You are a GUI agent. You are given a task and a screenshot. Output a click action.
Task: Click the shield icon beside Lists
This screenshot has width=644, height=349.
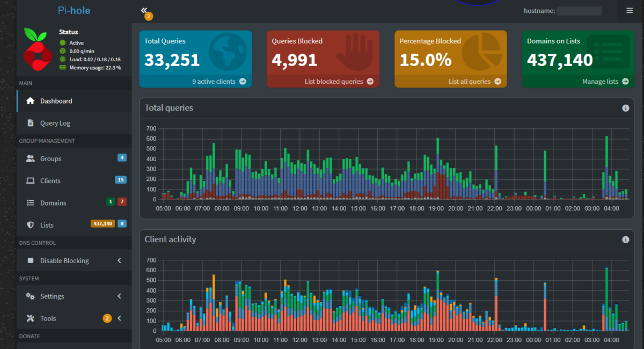coord(30,225)
